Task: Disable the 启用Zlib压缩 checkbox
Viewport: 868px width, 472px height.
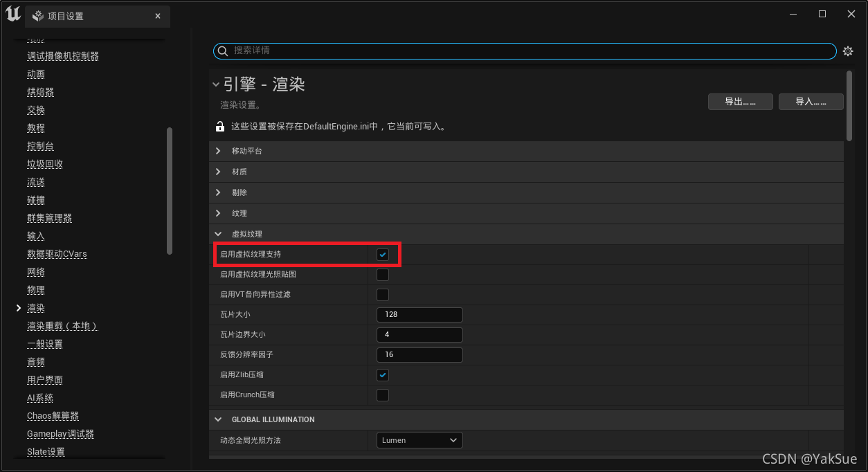Action: click(x=383, y=374)
